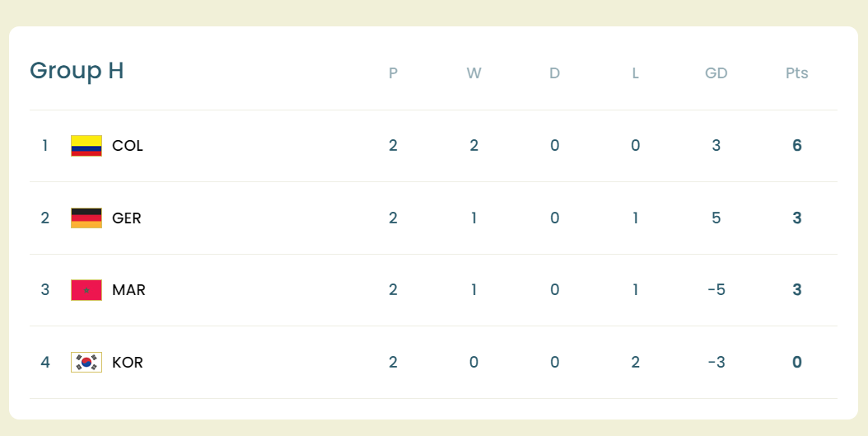Click the D column header
This screenshot has height=436, width=868.
(x=554, y=73)
